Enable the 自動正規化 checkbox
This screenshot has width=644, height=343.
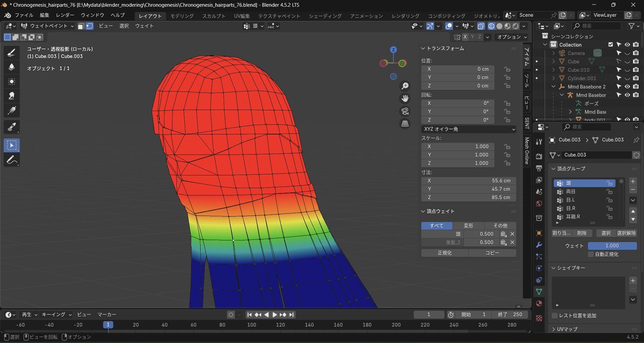point(591,254)
